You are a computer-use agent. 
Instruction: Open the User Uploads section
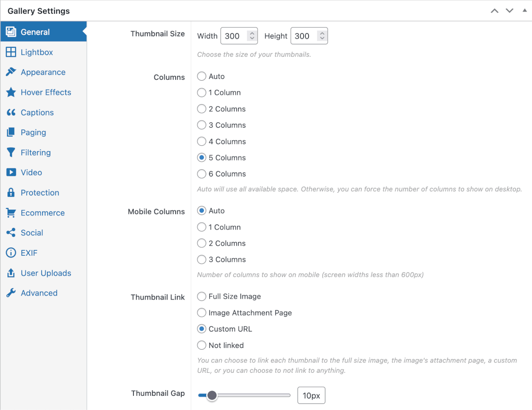[46, 273]
